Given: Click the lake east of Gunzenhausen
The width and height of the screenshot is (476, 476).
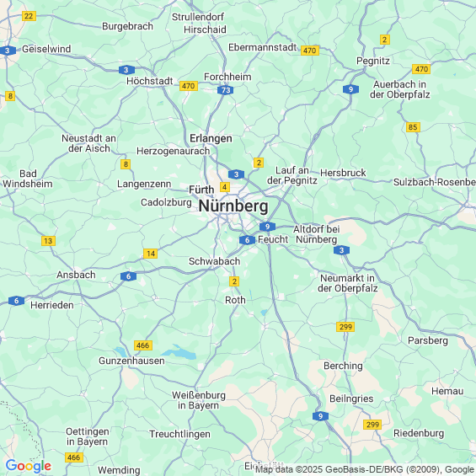Looking at the screenshot, I should coord(179,352).
